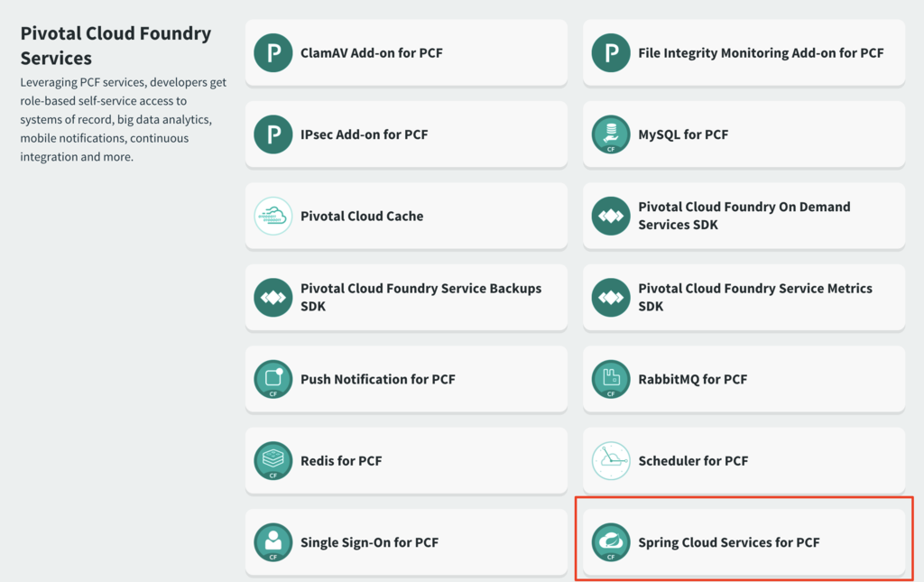
Task: Select Redis for PCF title text
Action: point(341,461)
